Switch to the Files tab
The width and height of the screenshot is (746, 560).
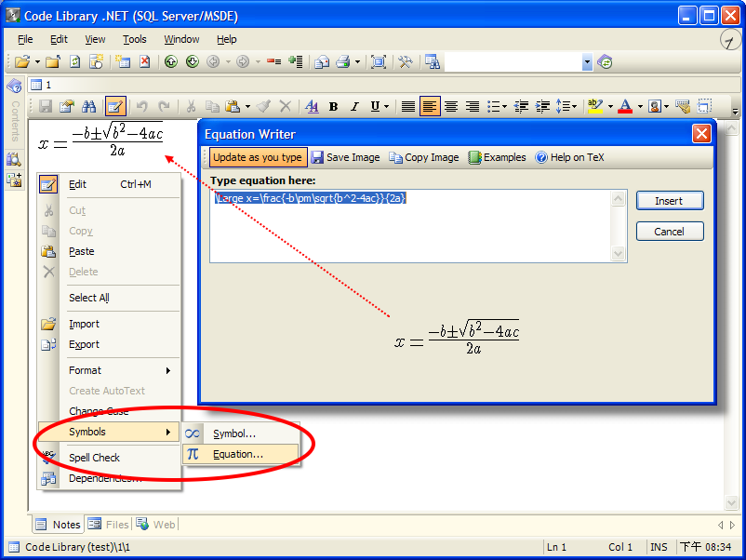[109, 525]
